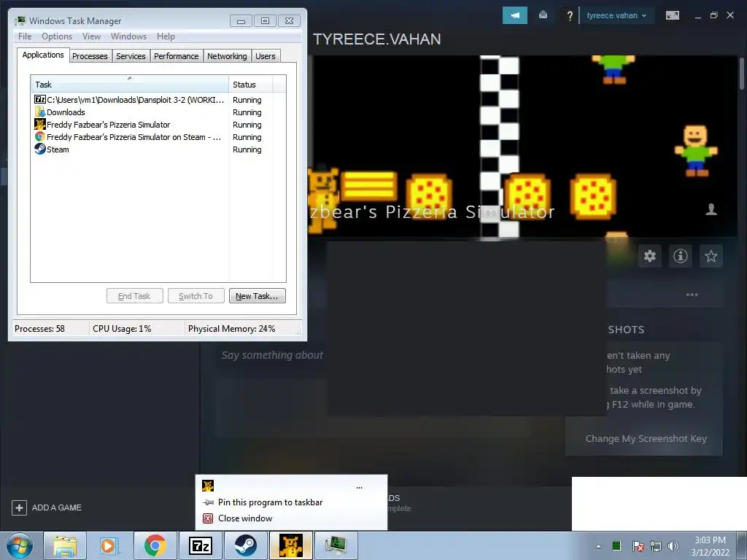Click friends who play person icon
Screen dimensions: 747x560
click(711, 209)
